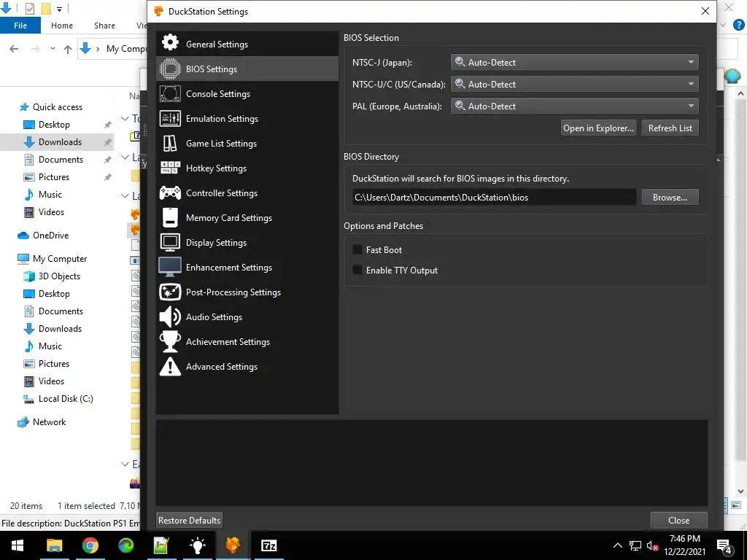Open File Explorer from the taskbar

tap(54, 545)
